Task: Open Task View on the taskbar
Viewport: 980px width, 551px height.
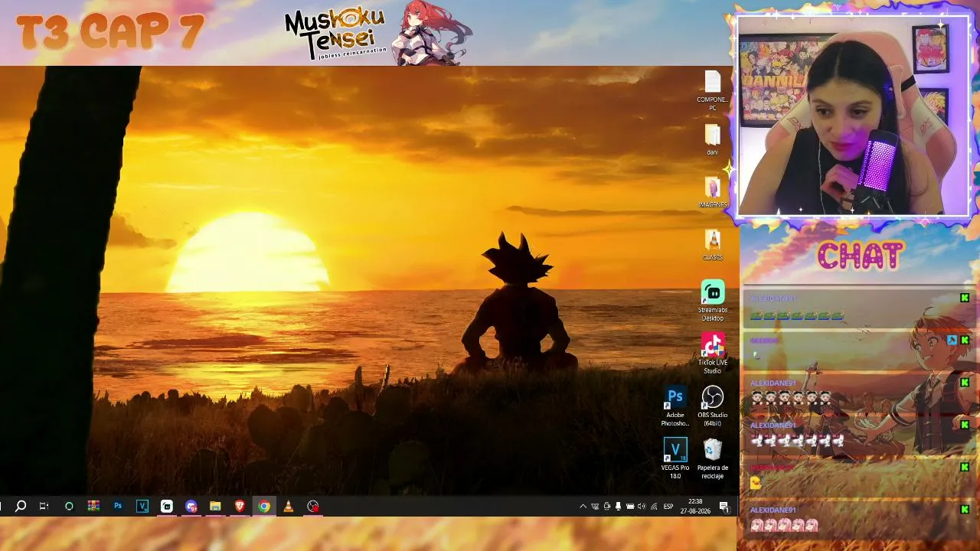Action: click(44, 506)
